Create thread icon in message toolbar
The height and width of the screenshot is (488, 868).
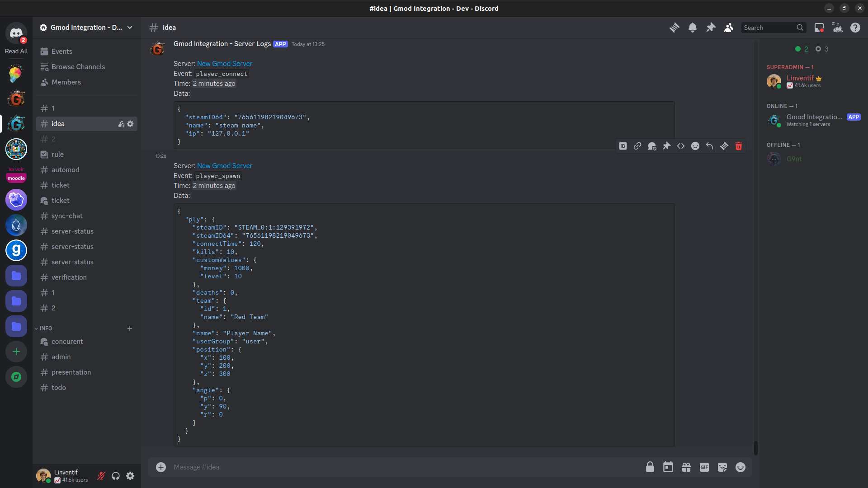pyautogui.click(x=724, y=146)
